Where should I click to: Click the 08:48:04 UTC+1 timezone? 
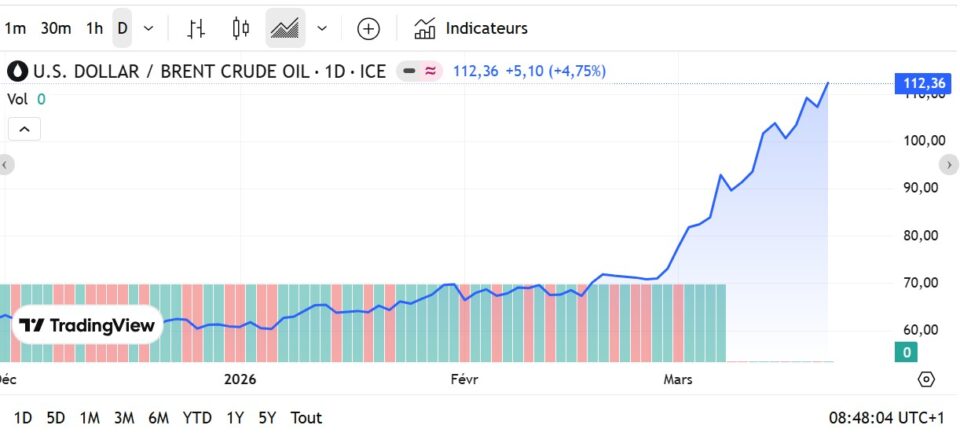click(886, 417)
